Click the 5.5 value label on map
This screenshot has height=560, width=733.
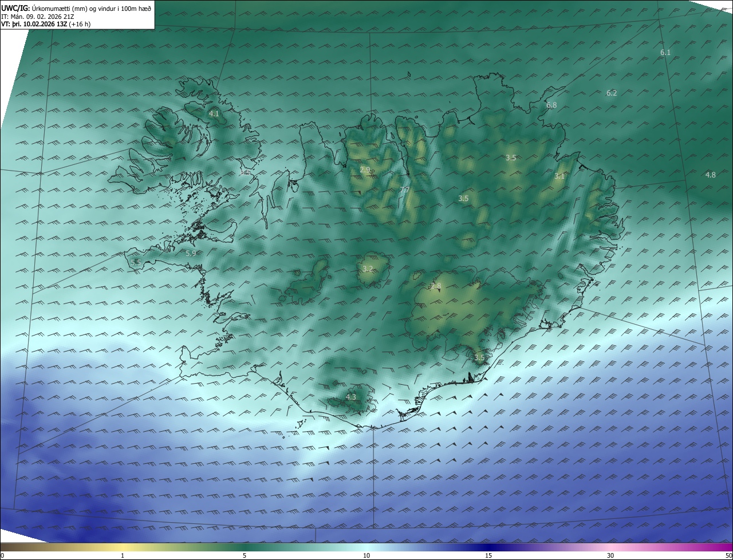pyautogui.click(x=136, y=262)
